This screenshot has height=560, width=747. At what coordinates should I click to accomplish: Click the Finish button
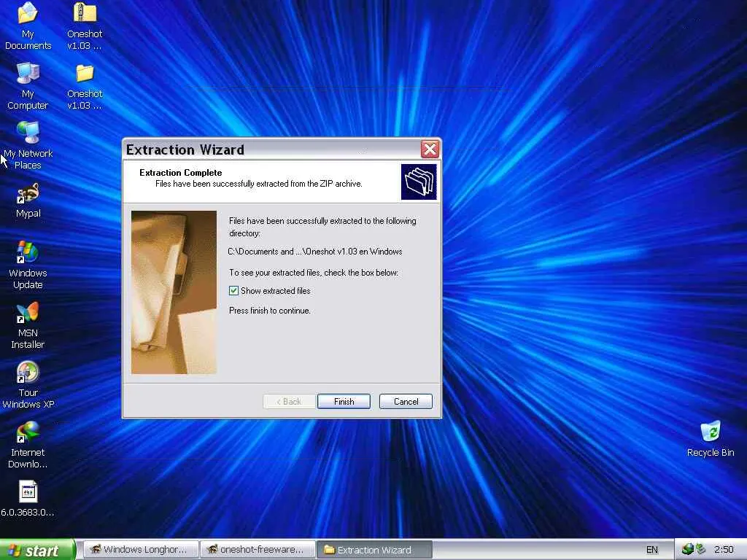344,402
